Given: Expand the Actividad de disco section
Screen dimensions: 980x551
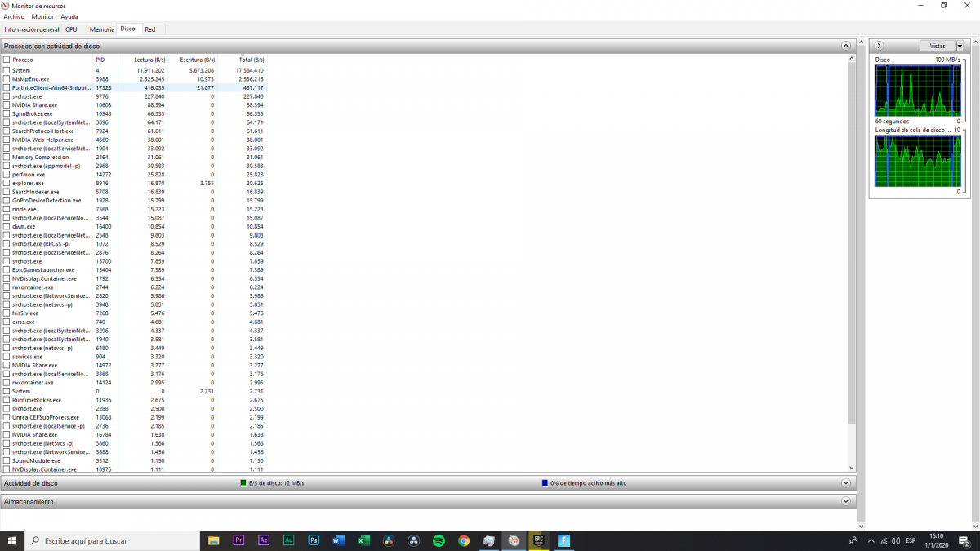Looking at the screenshot, I should [x=846, y=482].
